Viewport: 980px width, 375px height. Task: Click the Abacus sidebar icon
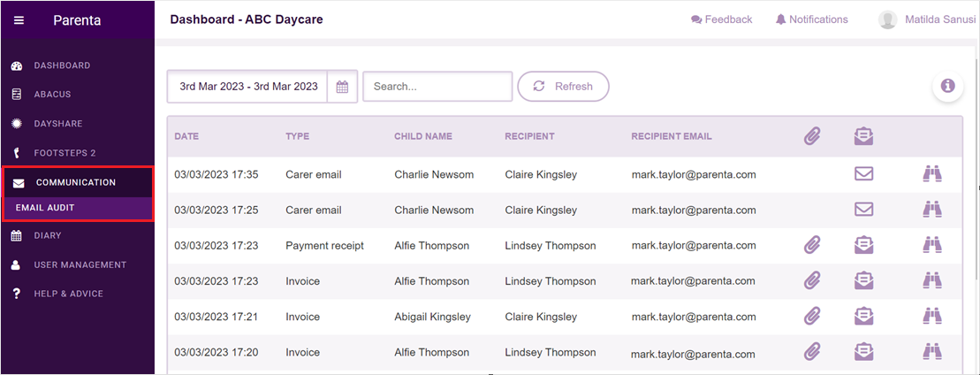pos(17,95)
